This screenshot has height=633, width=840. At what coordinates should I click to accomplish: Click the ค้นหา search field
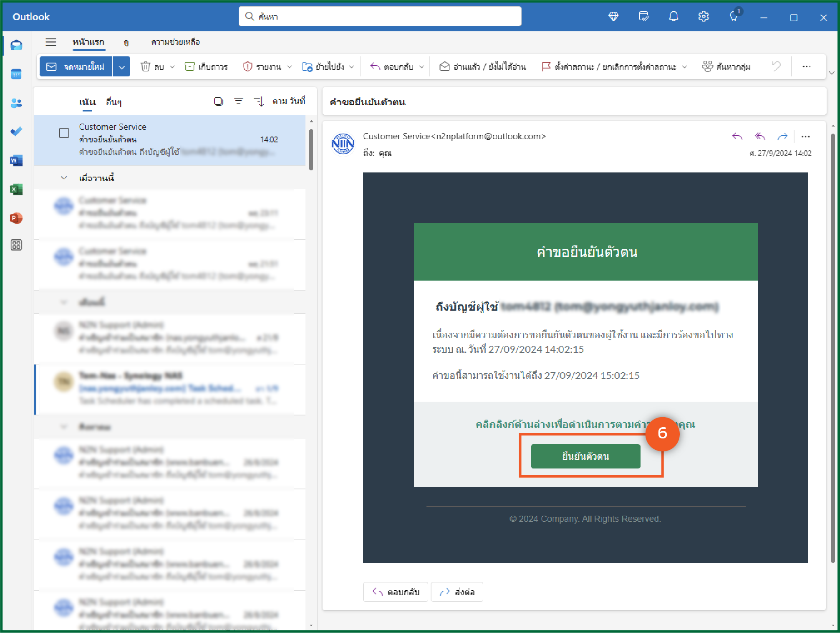[380, 17]
